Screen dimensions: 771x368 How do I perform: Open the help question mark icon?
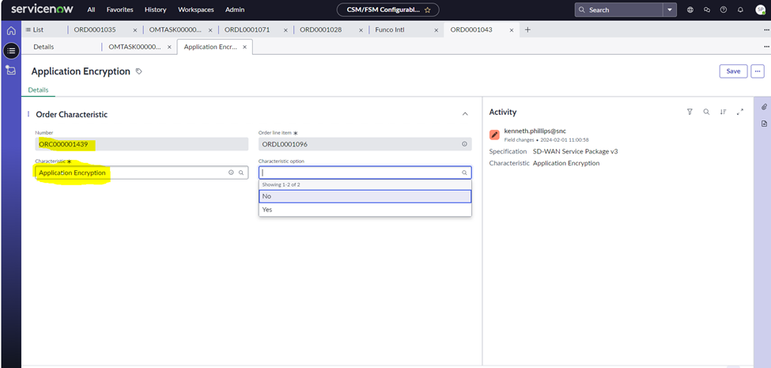pyautogui.click(x=723, y=10)
